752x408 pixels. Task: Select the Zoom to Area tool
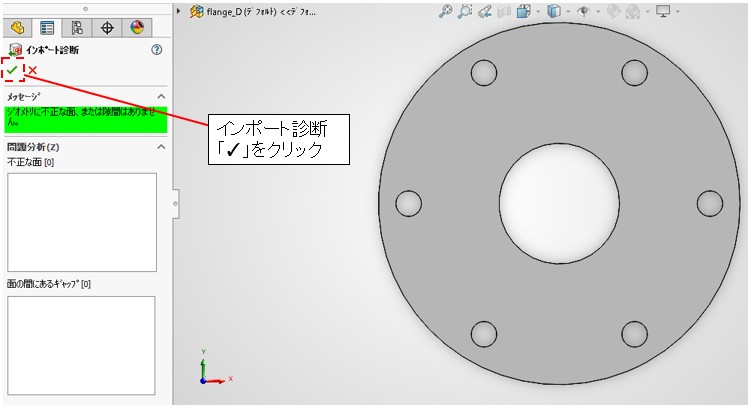click(x=465, y=12)
